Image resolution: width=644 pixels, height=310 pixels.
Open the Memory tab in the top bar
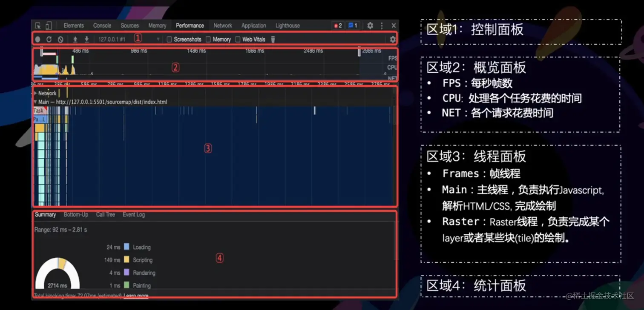coord(157,26)
